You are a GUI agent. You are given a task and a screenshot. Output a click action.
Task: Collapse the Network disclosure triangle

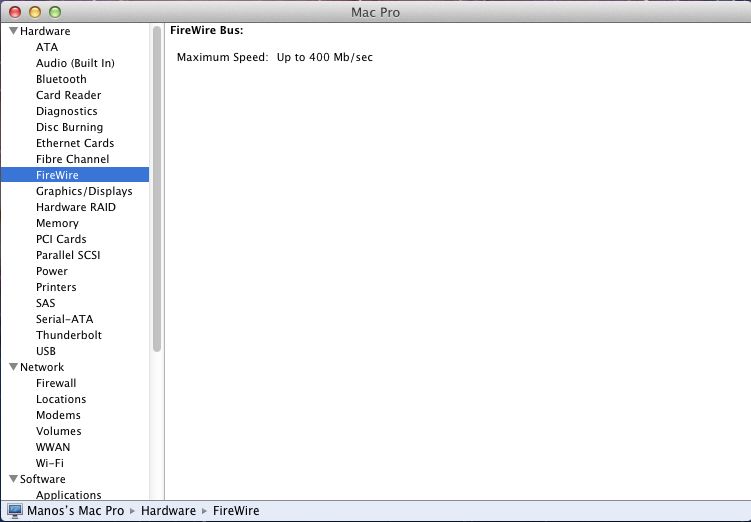click(x=13, y=367)
